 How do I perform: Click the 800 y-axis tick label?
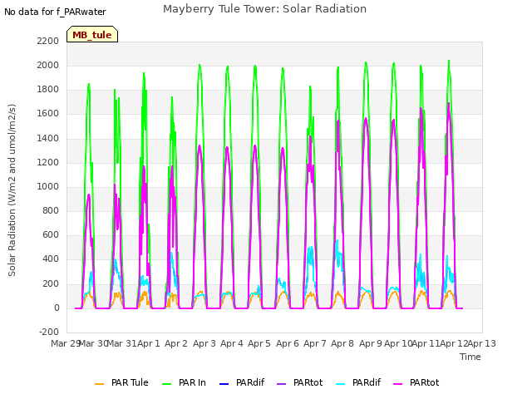pyautogui.click(x=51, y=210)
